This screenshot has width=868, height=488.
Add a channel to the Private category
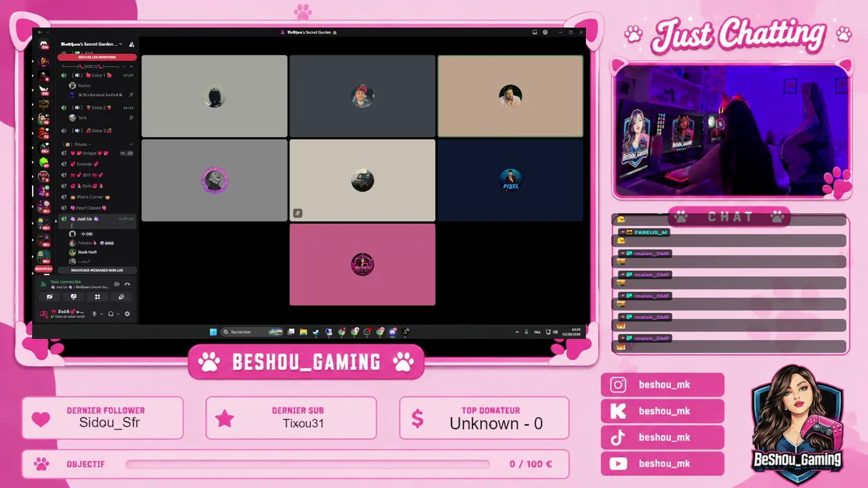132,144
